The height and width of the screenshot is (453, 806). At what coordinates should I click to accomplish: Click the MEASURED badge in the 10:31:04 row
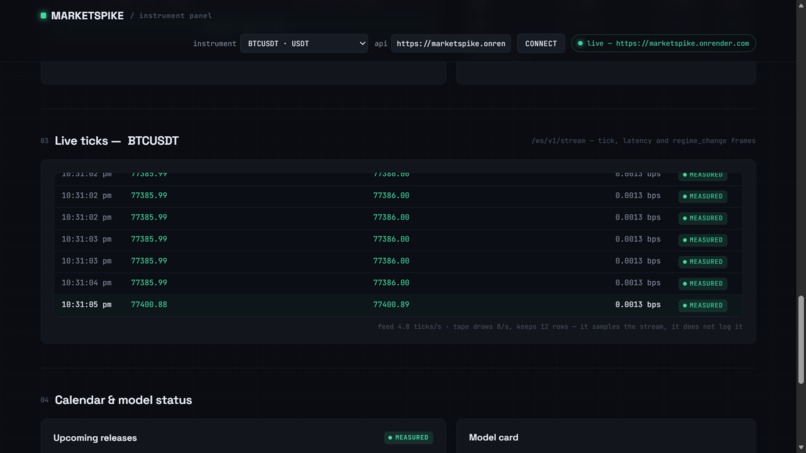702,283
